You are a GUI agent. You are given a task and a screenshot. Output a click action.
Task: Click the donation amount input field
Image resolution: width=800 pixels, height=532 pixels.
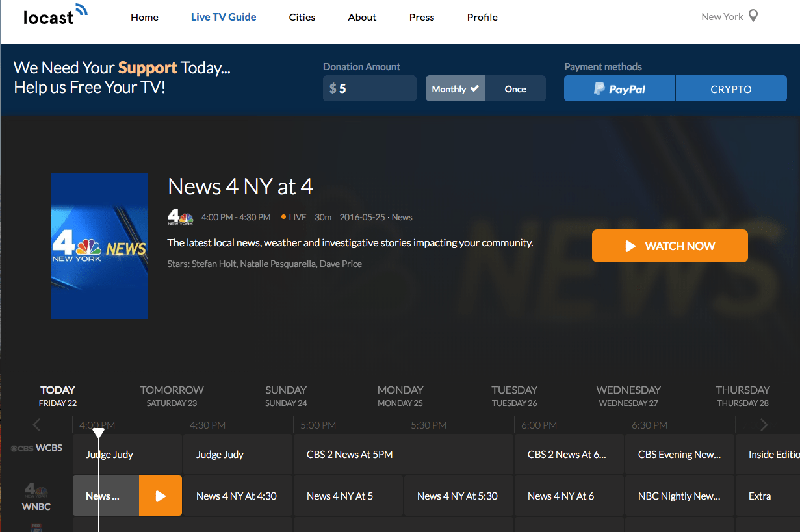tap(370, 88)
